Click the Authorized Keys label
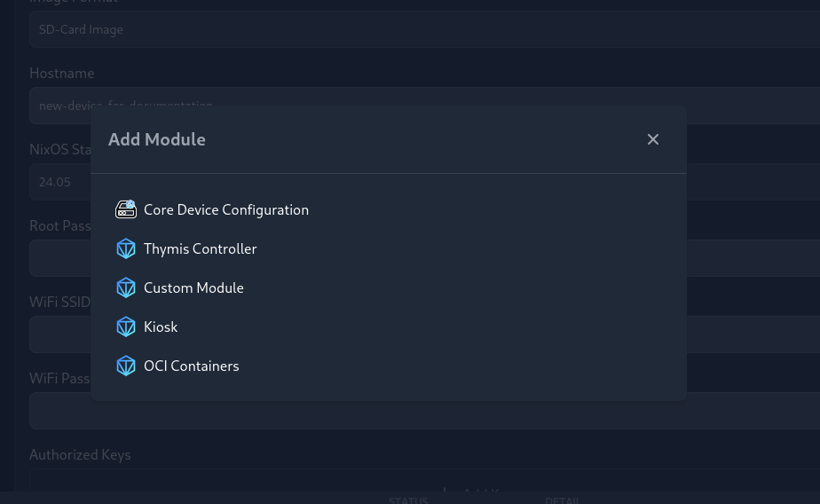The width and height of the screenshot is (820, 504). coord(80,455)
